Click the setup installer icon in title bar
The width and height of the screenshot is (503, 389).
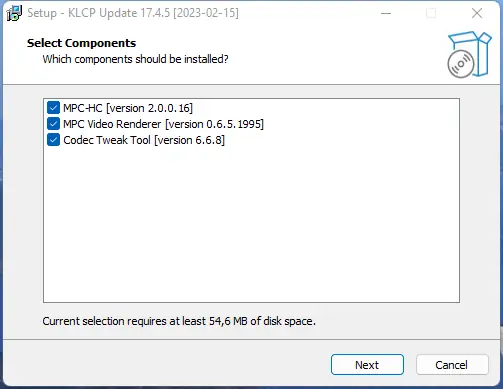pos(14,13)
